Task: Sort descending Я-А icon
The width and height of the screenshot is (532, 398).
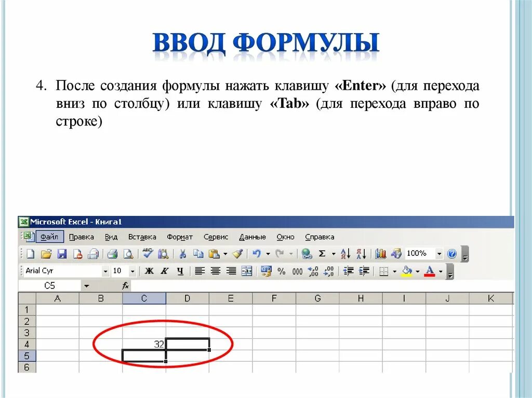Action: coord(362,254)
